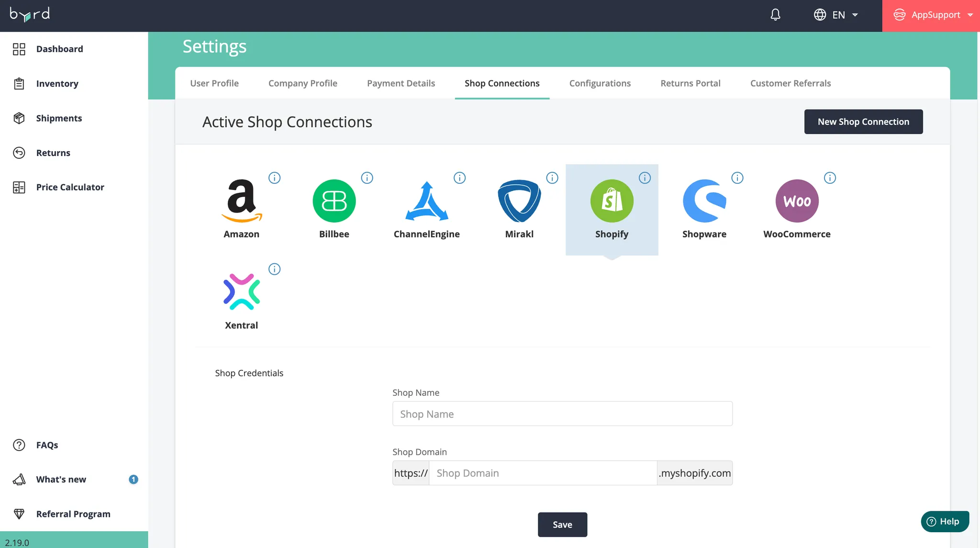Click into the Shop Name field
Viewport: 980px width, 548px height.
pos(562,414)
